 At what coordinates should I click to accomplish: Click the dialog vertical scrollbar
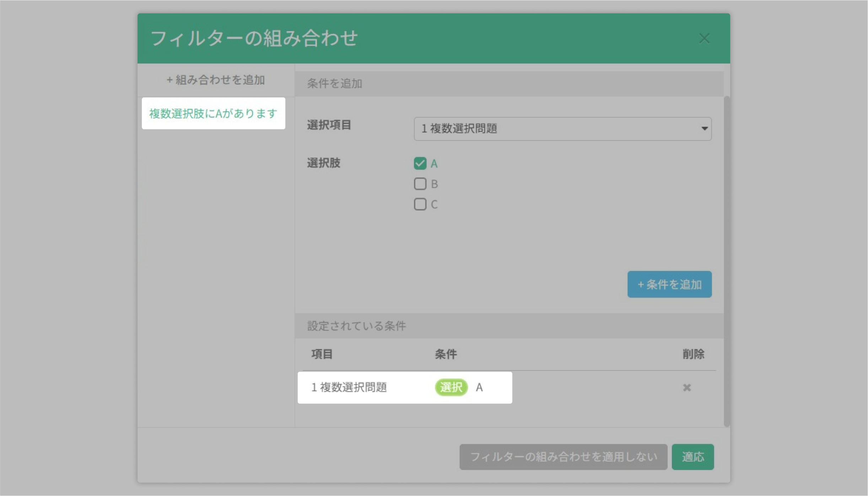click(727, 261)
